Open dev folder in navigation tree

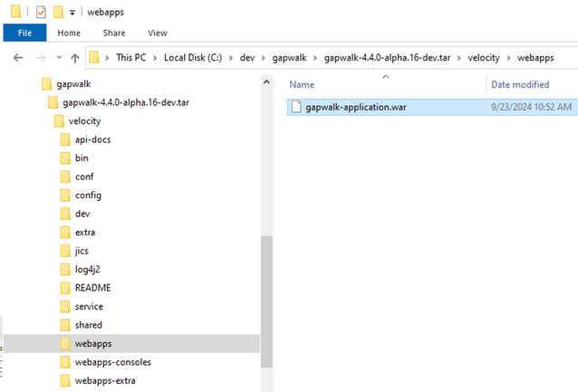coord(82,214)
